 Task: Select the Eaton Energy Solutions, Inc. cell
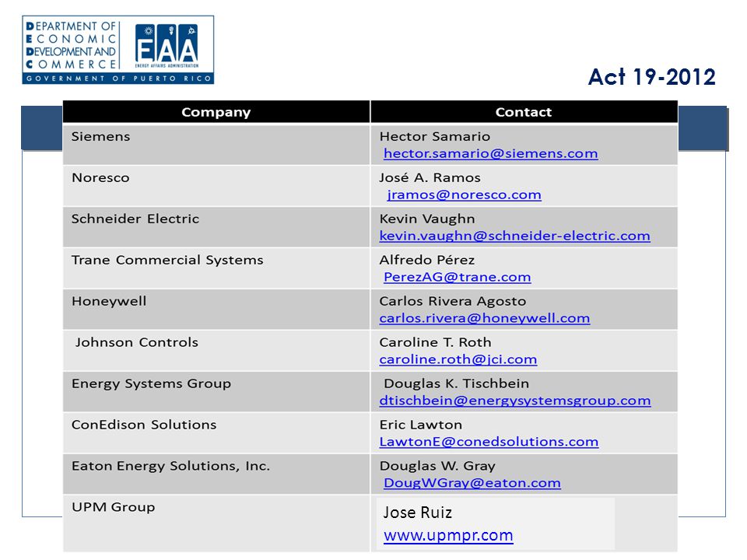(216, 474)
